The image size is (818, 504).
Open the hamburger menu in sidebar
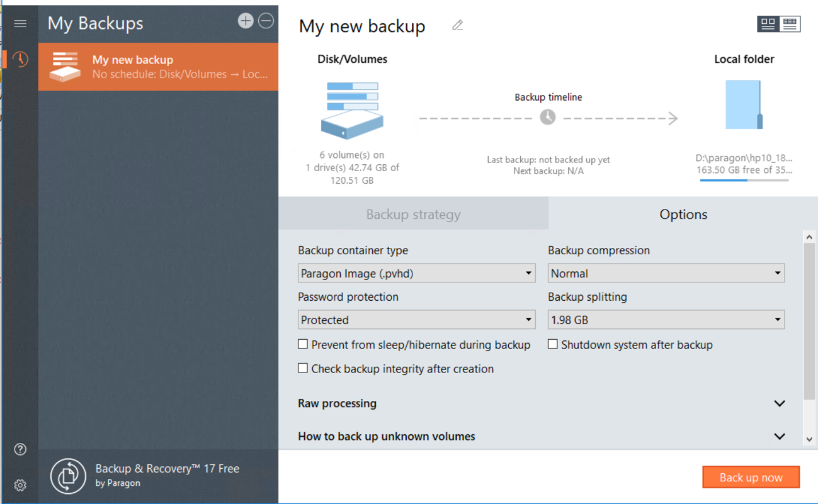click(x=20, y=24)
